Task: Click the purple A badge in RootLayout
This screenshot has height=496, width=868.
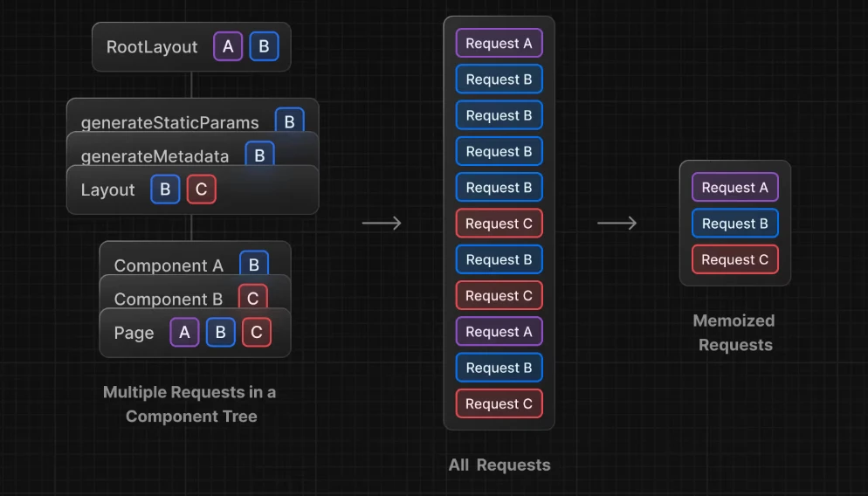Action: tap(228, 46)
